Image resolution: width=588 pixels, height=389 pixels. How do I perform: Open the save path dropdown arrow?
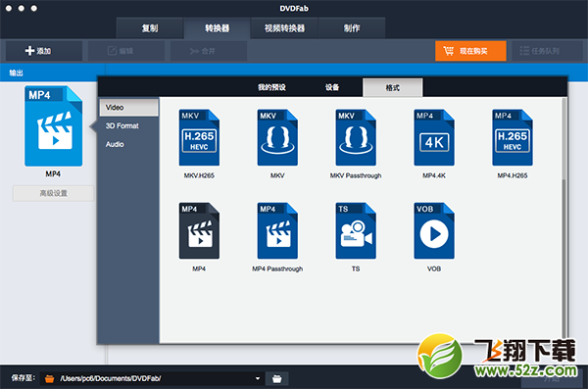coord(257,378)
